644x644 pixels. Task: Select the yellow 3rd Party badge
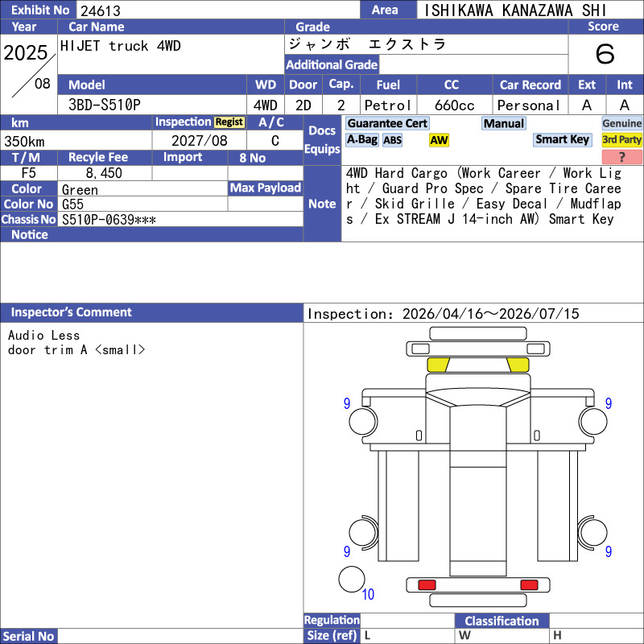click(621, 140)
